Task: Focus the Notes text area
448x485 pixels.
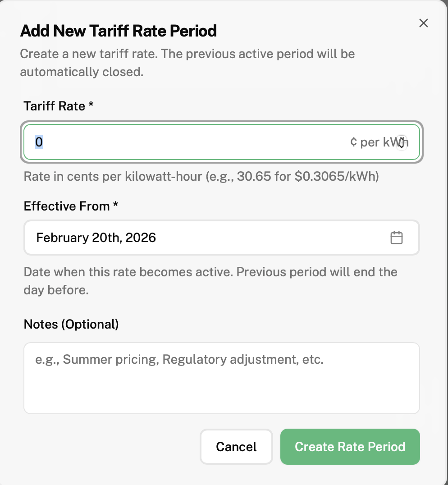Action: click(x=221, y=378)
